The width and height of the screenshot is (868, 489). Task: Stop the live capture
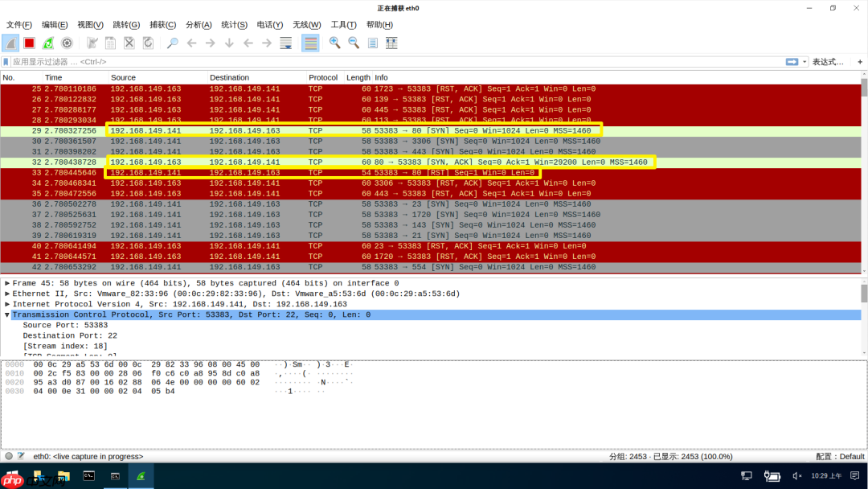pos(29,43)
